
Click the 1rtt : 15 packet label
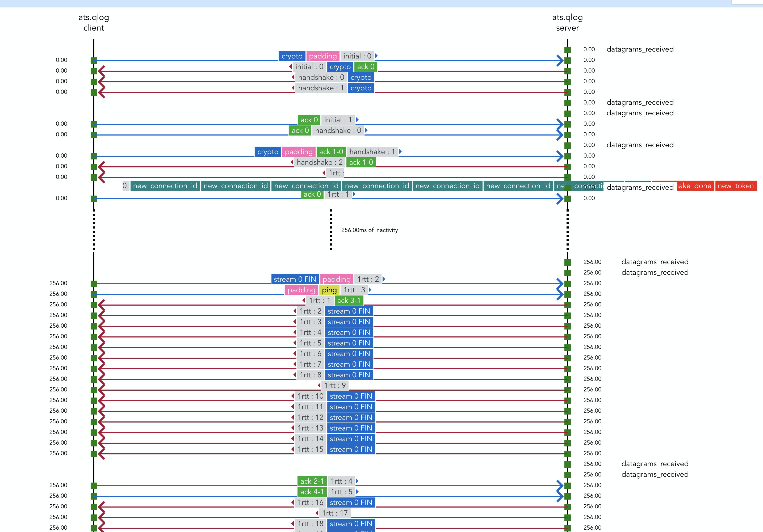310,449
